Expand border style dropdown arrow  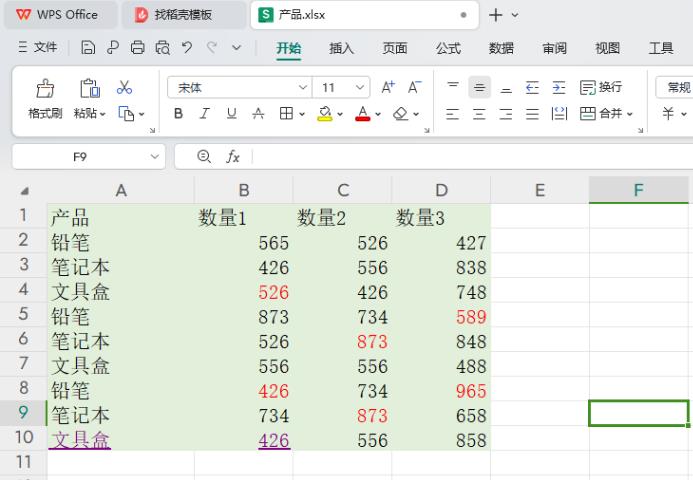[302, 114]
